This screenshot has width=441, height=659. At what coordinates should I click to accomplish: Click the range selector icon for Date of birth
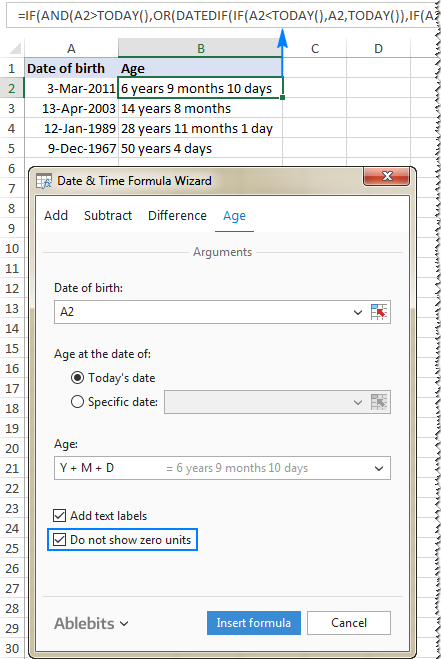coord(379,312)
